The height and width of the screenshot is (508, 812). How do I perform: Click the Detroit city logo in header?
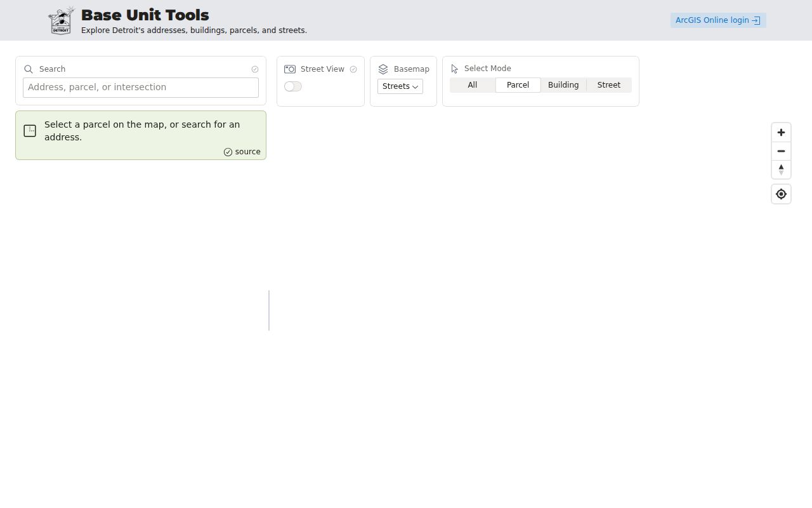click(62, 20)
